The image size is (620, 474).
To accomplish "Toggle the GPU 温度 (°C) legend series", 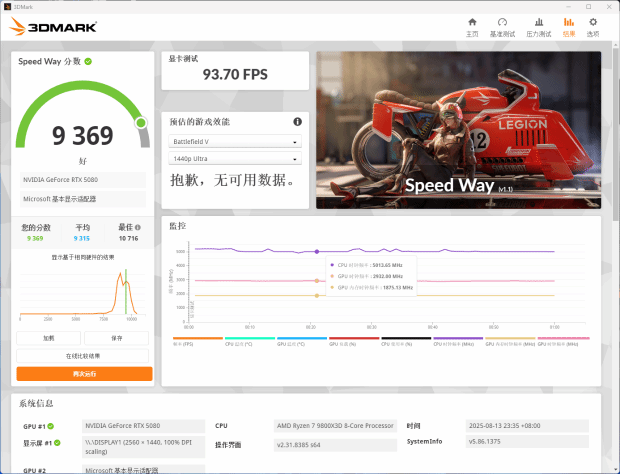I will pyautogui.click(x=302, y=342).
